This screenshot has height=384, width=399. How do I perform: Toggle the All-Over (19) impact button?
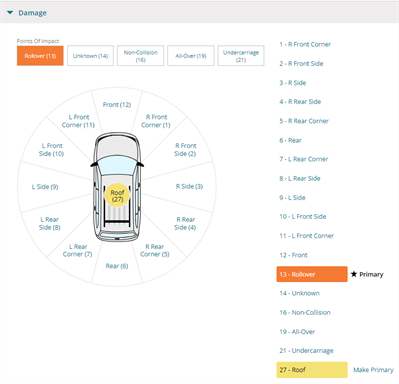[191, 56]
